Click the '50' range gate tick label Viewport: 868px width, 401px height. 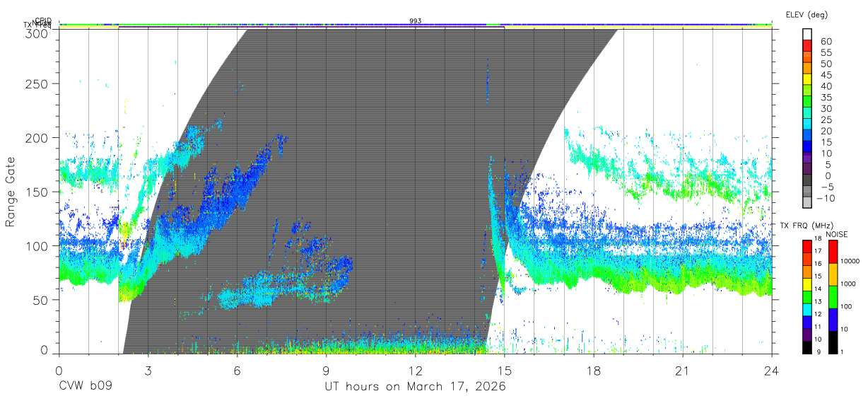tap(42, 300)
